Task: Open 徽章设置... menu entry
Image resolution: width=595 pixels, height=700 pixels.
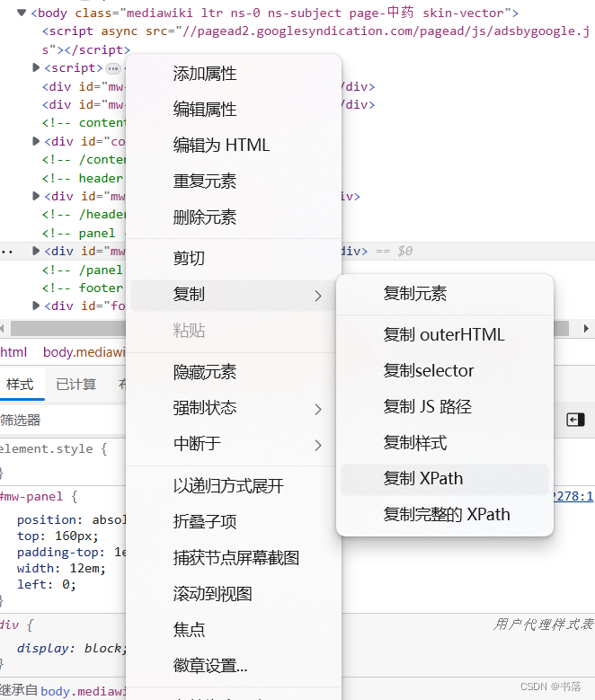Action: tap(234, 666)
